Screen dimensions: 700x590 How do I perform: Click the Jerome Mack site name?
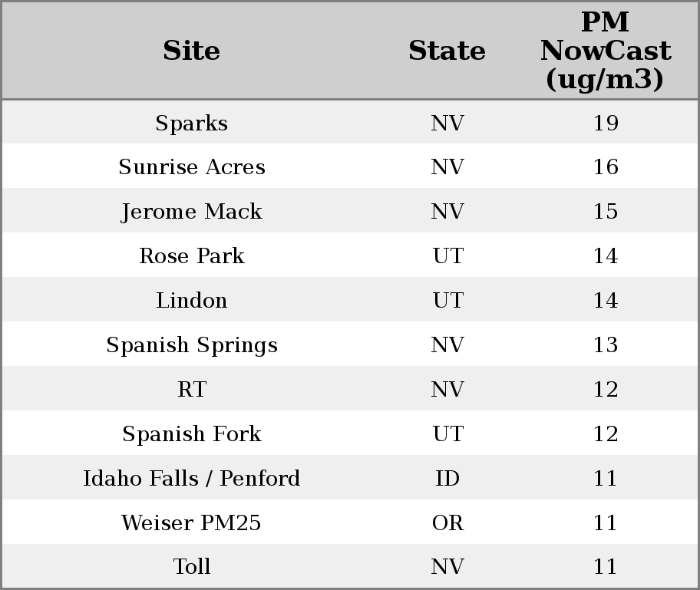tap(192, 212)
